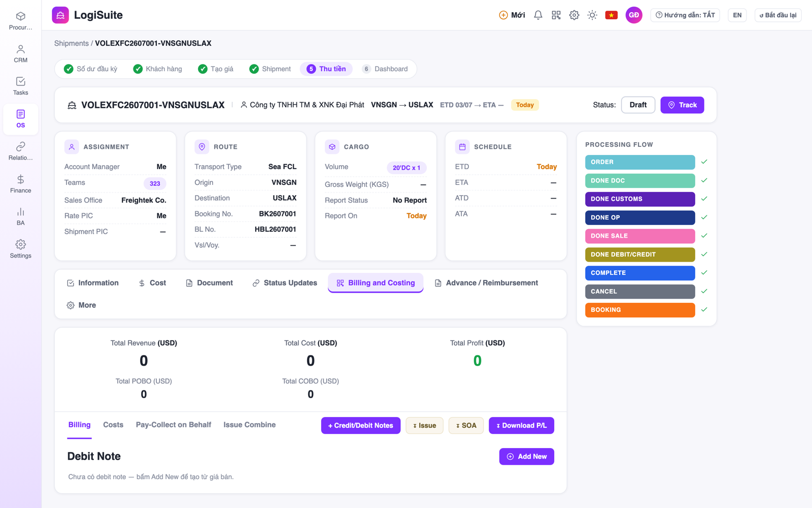The height and width of the screenshot is (508, 812).
Task: Click the header settings gear icon
Action: [574, 15]
